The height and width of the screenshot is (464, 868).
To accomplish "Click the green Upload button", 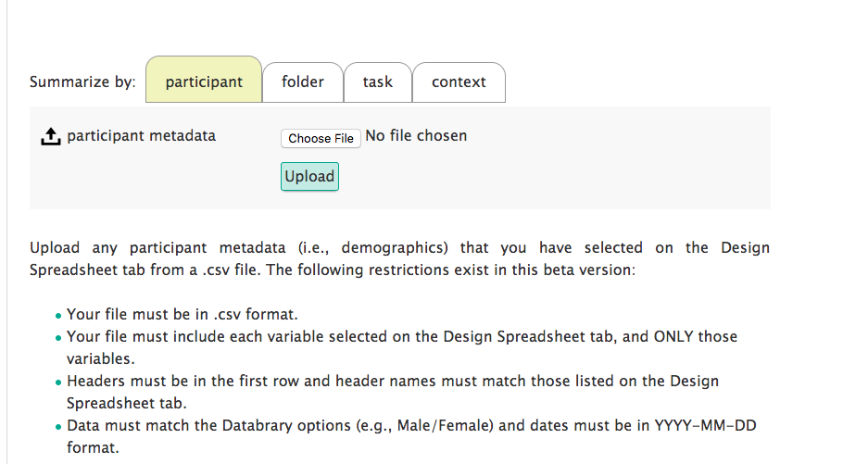I will click(309, 176).
